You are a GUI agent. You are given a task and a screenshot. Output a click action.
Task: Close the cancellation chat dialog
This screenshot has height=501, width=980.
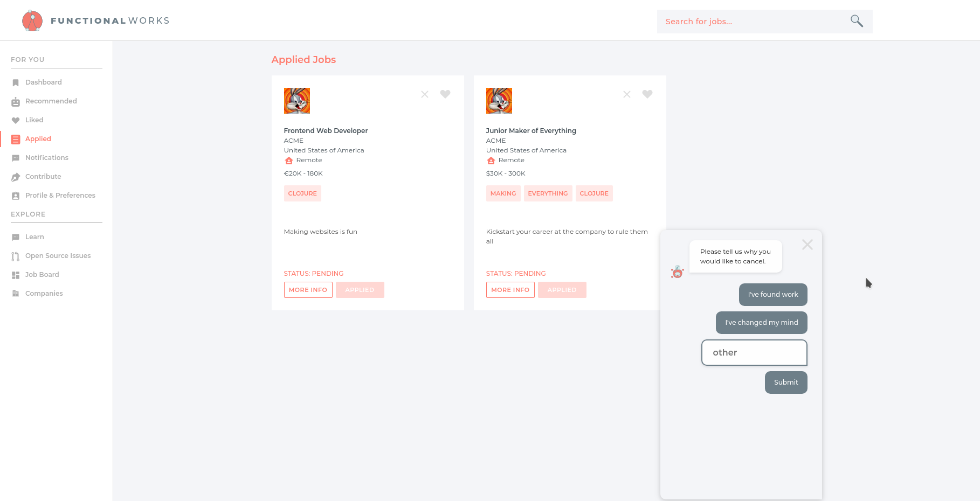[808, 245]
